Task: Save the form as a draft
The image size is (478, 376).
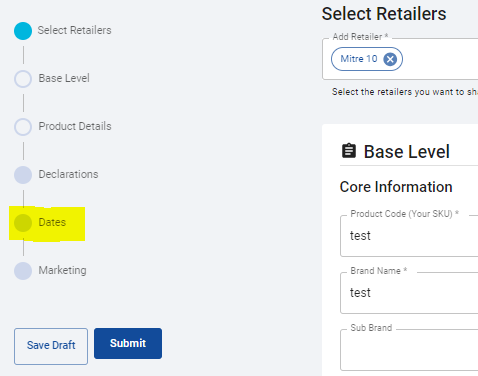Action: [x=51, y=346]
